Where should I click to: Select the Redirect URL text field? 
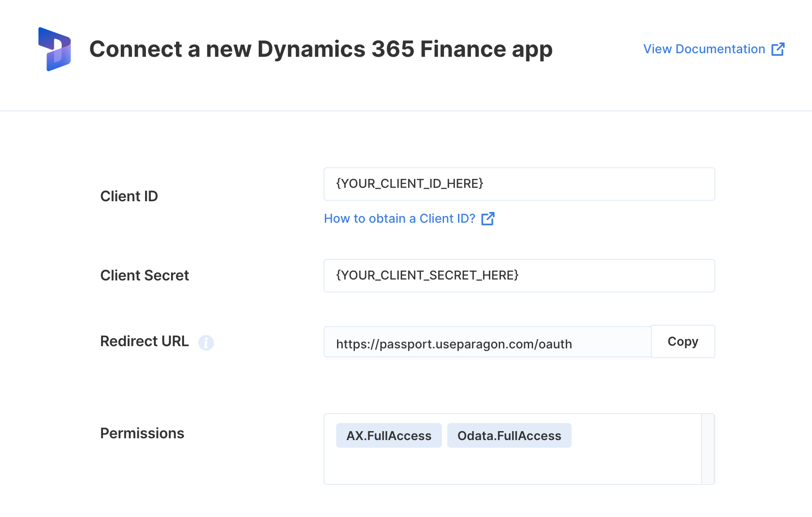coord(487,342)
